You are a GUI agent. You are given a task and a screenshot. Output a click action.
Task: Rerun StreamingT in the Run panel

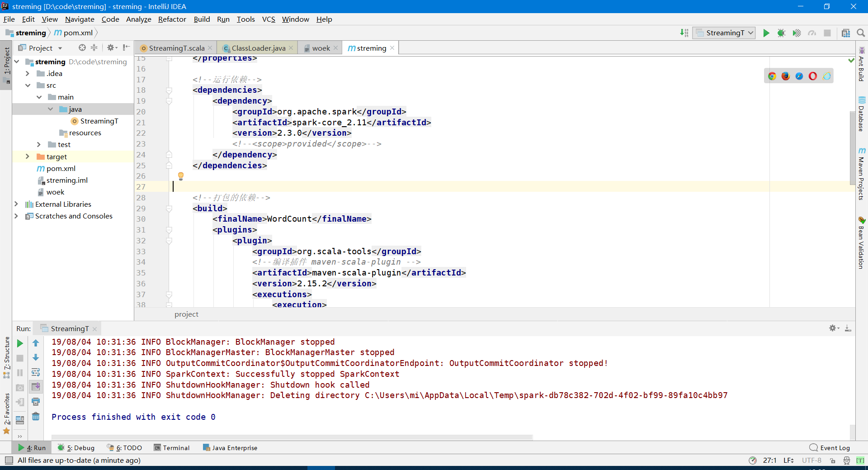pos(20,343)
